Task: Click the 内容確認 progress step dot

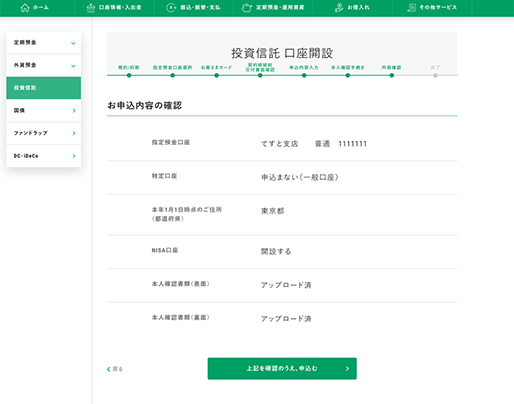Action: pos(392,75)
